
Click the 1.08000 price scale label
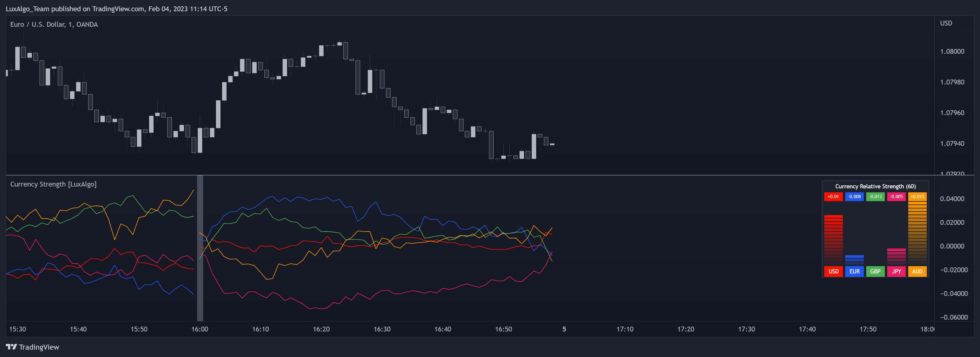(952, 51)
